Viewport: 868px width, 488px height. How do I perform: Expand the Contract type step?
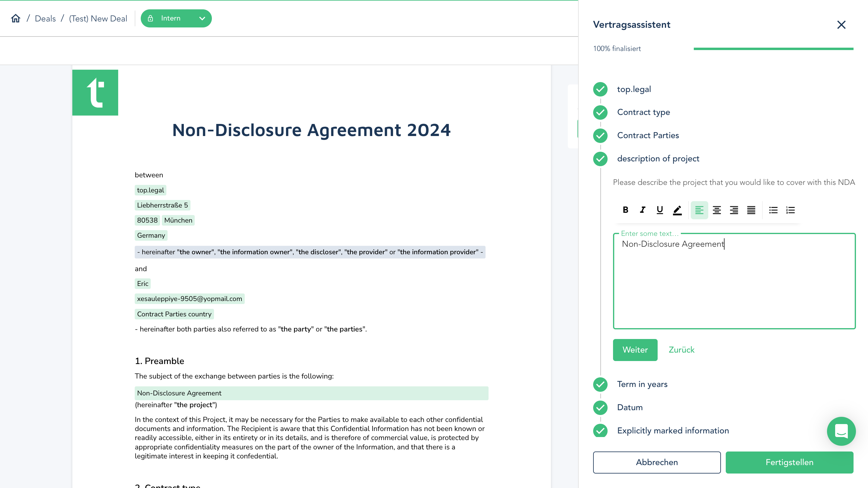click(643, 112)
